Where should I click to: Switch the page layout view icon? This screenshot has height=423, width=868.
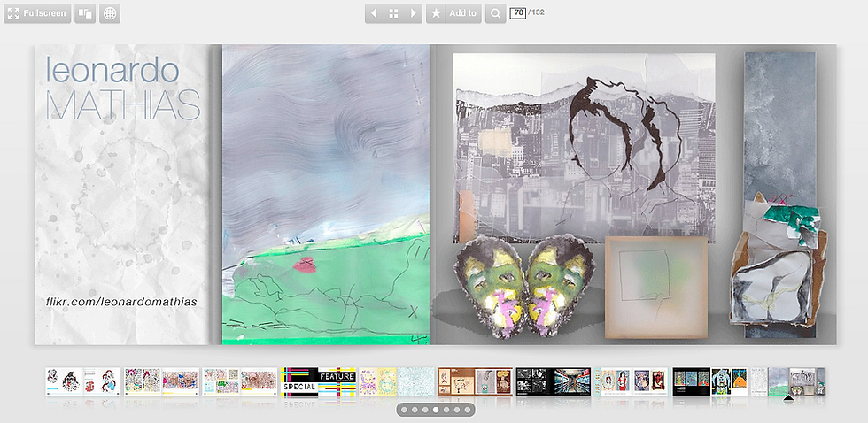[85, 13]
